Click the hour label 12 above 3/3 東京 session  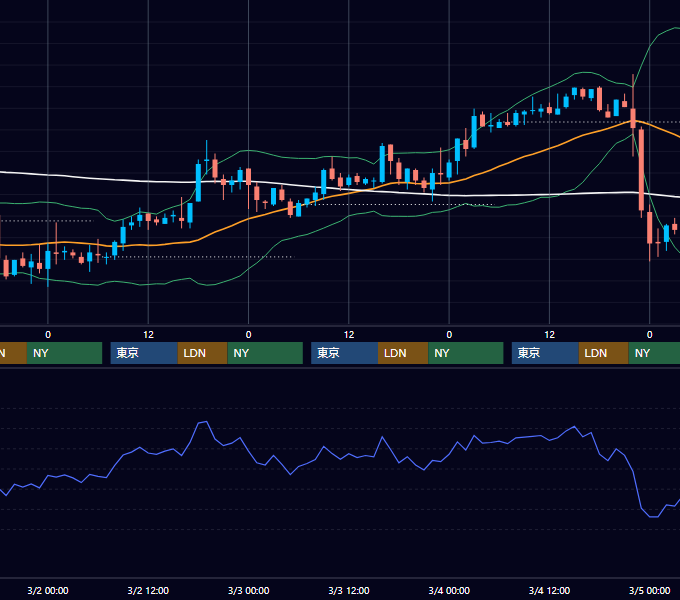click(x=349, y=335)
